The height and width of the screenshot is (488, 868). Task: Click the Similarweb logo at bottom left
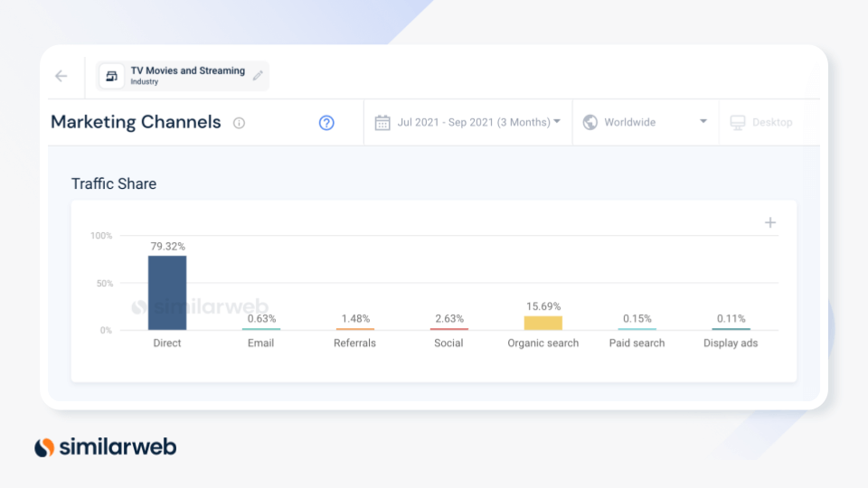click(106, 446)
